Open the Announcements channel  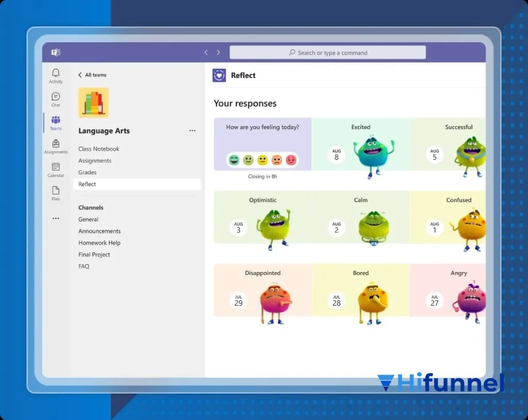point(100,231)
